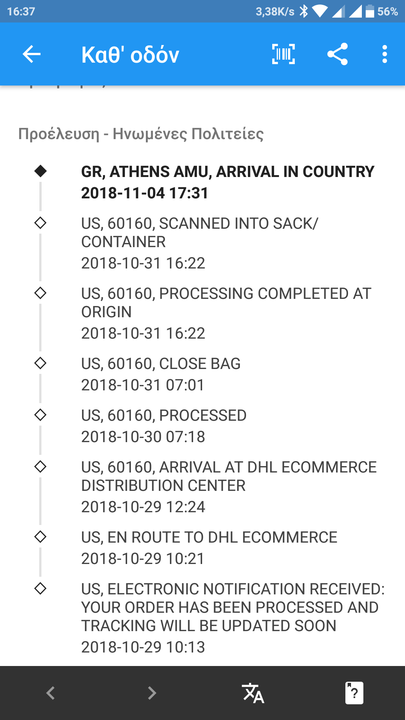The image size is (405, 720).
Task: Tap the PROCESSING COMPLETED AT ORIGIN entry
Action: (x=226, y=313)
